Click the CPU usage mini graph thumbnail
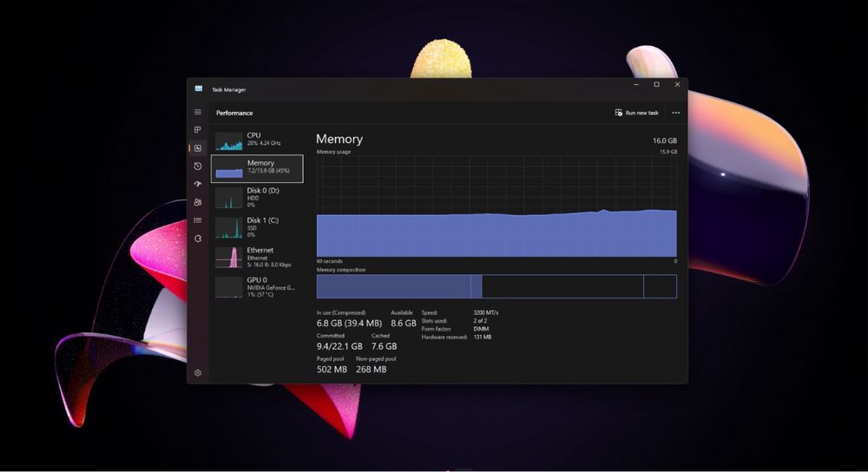The height and width of the screenshot is (472, 868). point(228,141)
